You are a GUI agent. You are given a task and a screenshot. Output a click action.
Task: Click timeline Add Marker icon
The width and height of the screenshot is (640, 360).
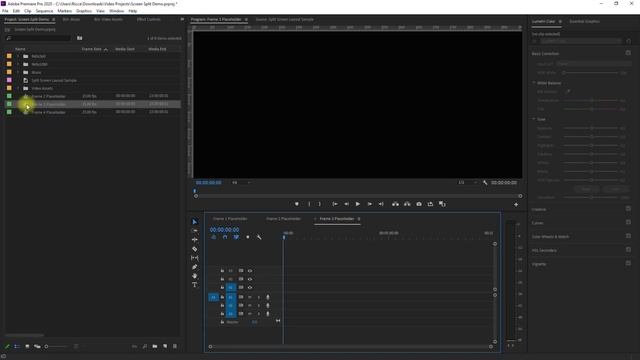248,237
